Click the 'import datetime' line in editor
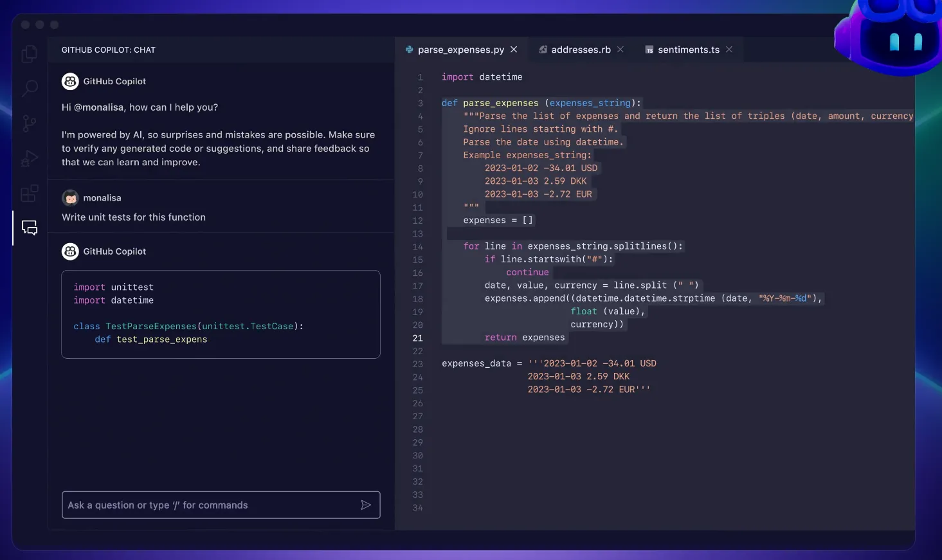942x560 pixels. point(482,77)
